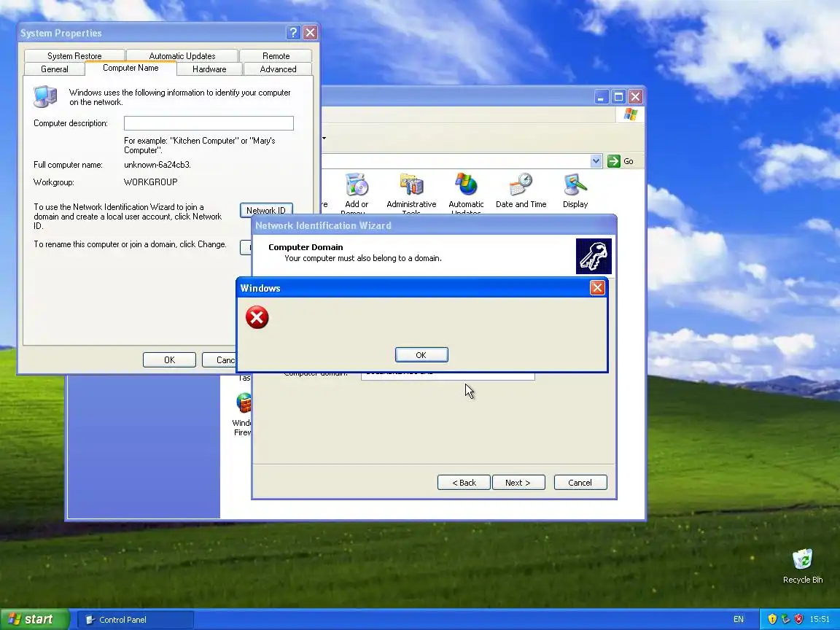Screen dimensions: 840x630
Task: Click the Windows flag logo in Control Panel
Action: point(631,114)
